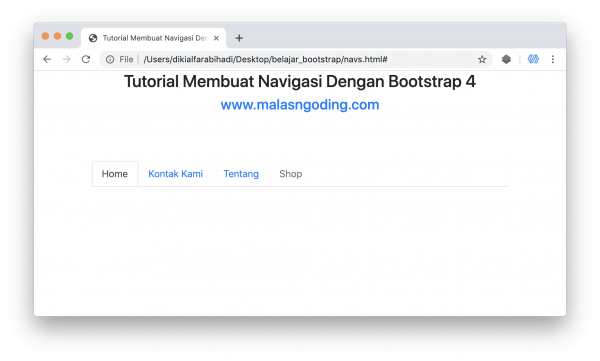Image resolution: width=600 pixels, height=361 pixels.
Task: Follow the www.malasngoding.com link
Action: (300, 105)
